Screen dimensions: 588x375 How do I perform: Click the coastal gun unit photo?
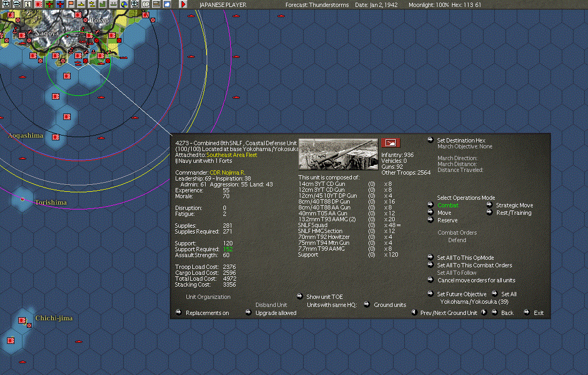338,154
